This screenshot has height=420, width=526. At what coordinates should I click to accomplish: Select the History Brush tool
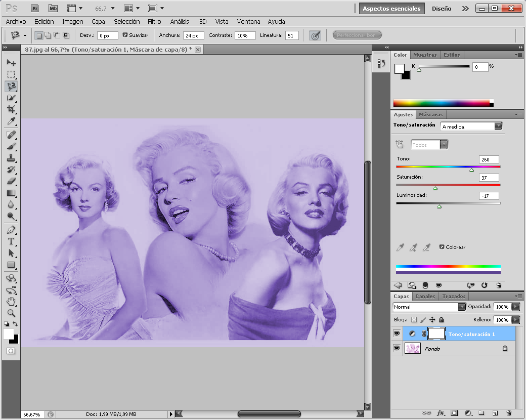11,170
